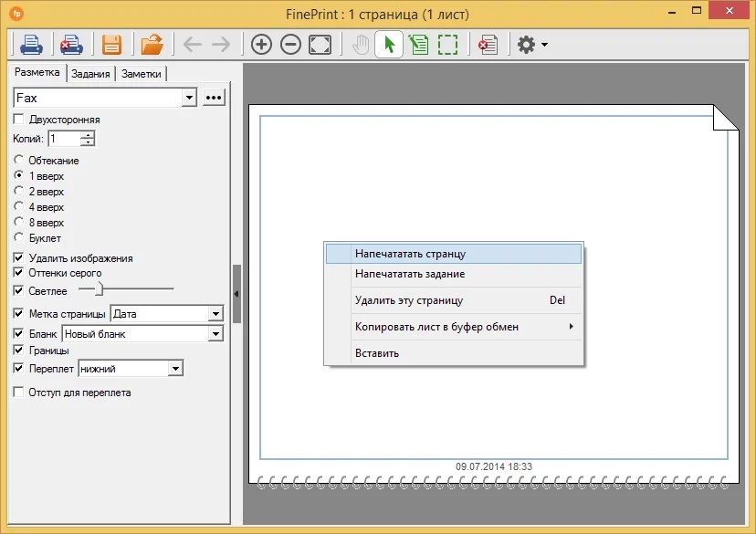
Task: Click the fit-to-window zoom icon
Action: pos(320,44)
